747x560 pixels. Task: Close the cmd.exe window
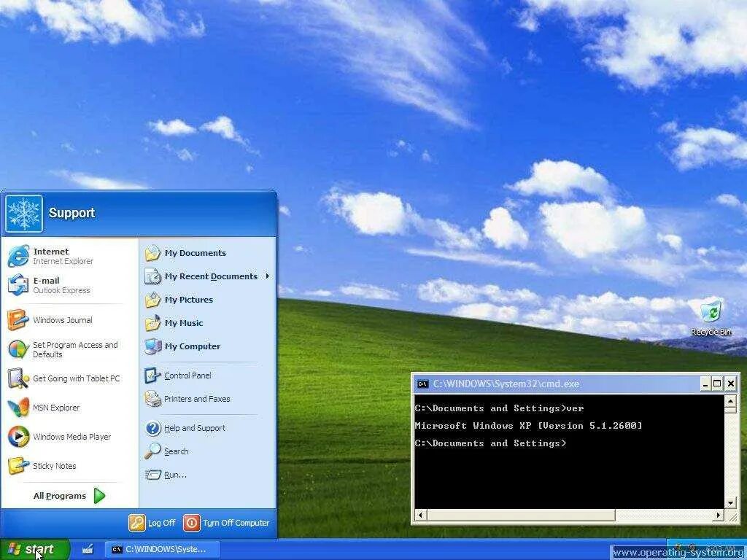(730, 384)
